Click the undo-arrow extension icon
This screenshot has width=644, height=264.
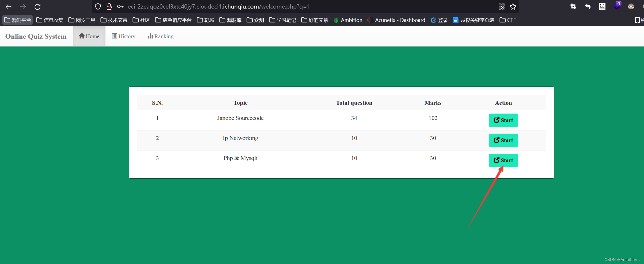click(x=588, y=6)
